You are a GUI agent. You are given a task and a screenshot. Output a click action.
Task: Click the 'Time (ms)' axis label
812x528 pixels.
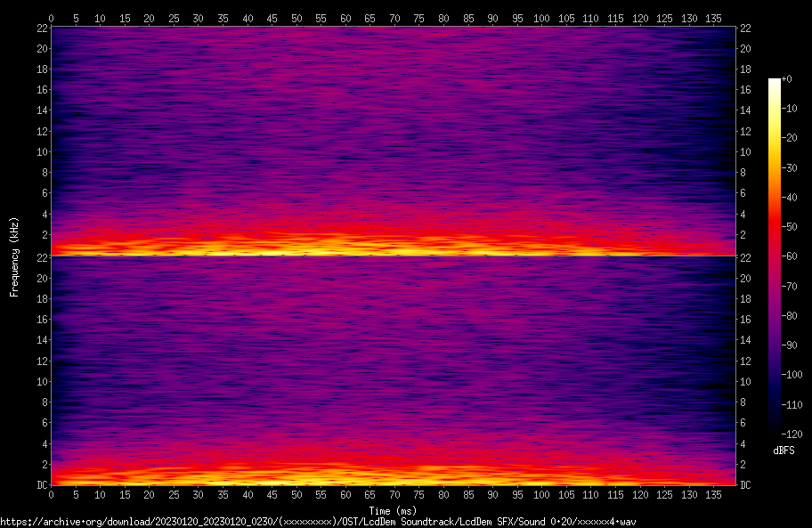[393, 511]
